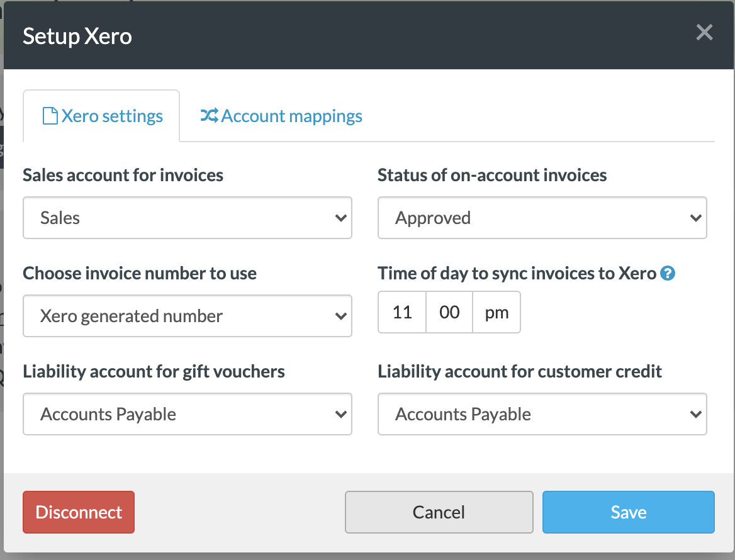Select the minutes field showing 00
Image resolution: width=735 pixels, height=560 pixels.
tap(449, 312)
